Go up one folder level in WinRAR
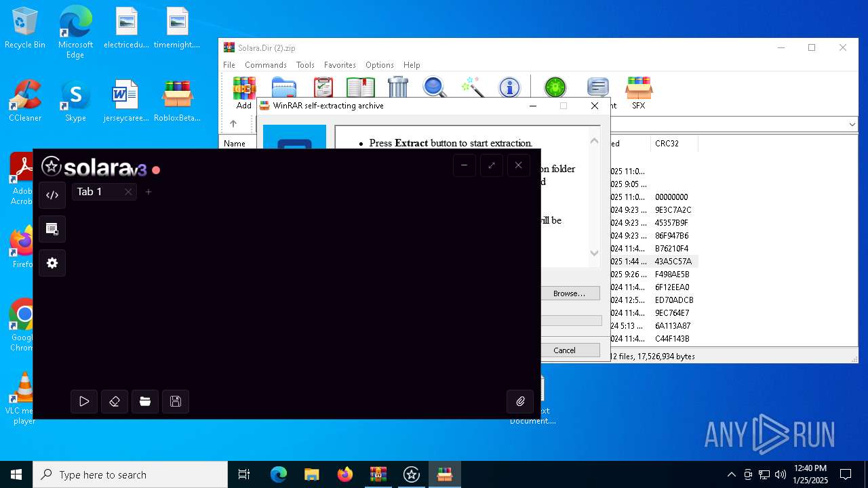868x488 pixels. (233, 123)
